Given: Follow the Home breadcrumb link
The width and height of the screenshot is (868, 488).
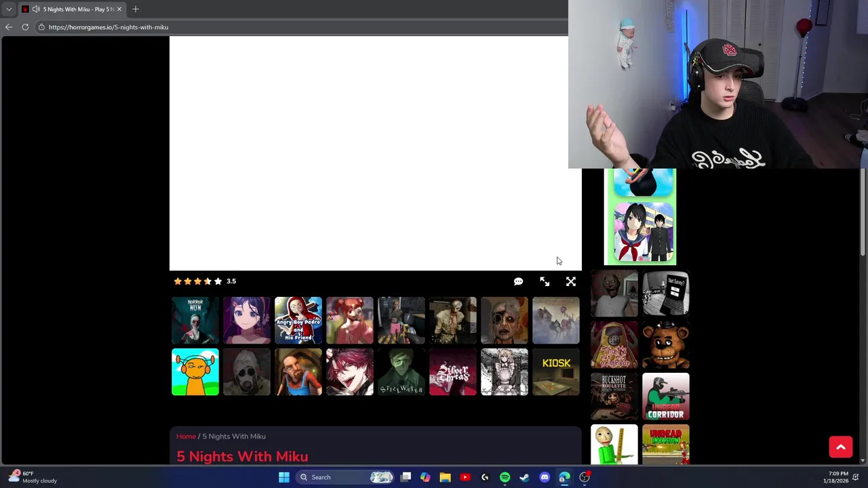Looking at the screenshot, I should pyautogui.click(x=186, y=436).
